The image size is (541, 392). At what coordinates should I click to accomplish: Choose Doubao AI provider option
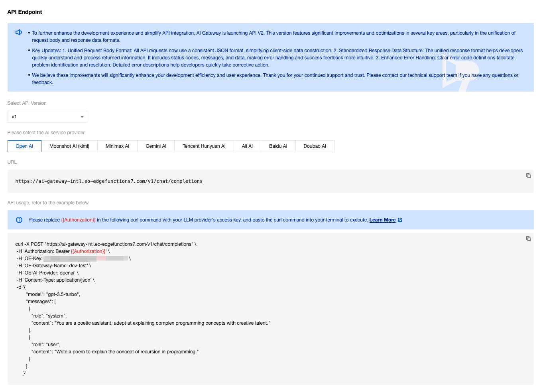315,146
